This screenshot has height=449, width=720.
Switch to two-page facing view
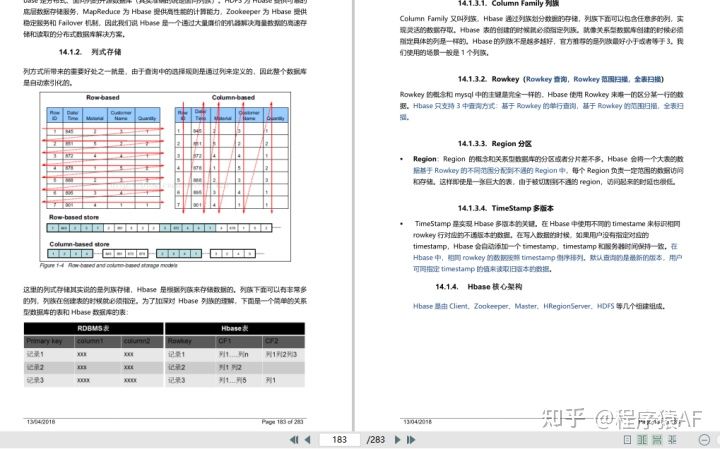click(x=642, y=439)
